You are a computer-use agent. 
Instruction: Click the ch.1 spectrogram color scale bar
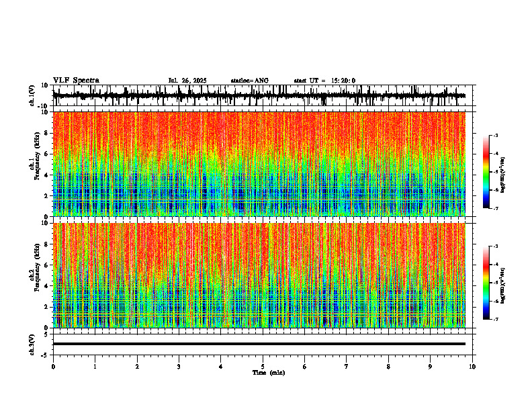[486, 172]
